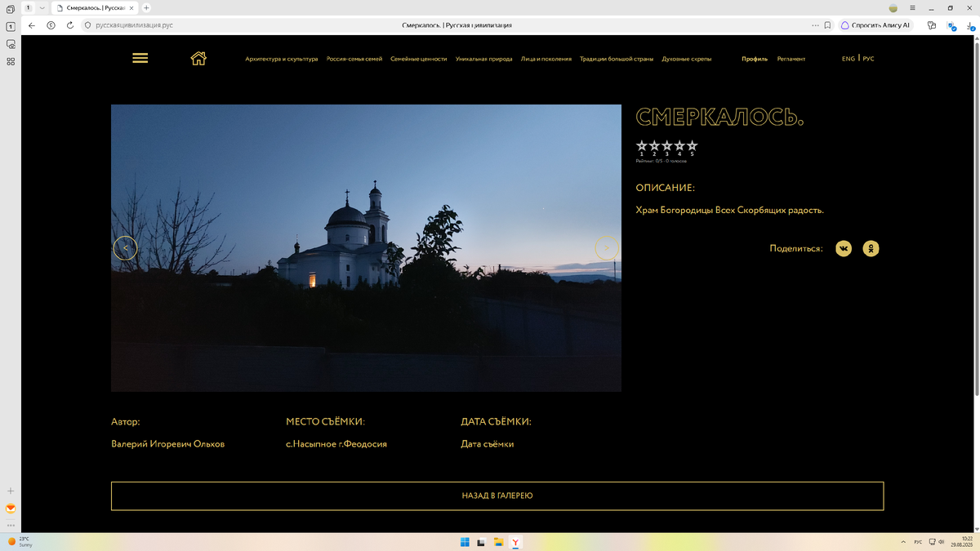
Task: Switch the site language to ENG
Action: (x=849, y=59)
